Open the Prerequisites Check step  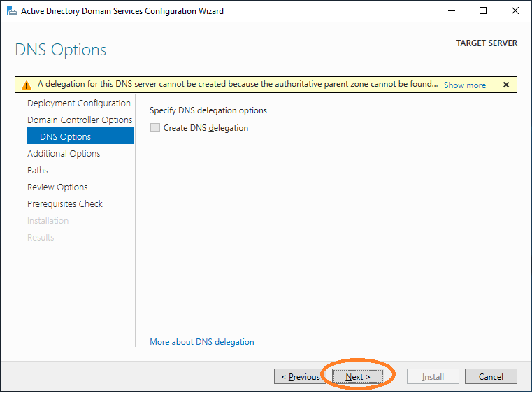point(65,204)
